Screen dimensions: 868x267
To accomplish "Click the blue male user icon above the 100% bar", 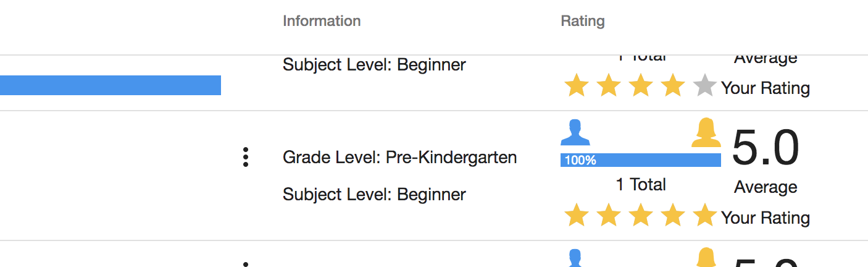I will click(x=575, y=133).
